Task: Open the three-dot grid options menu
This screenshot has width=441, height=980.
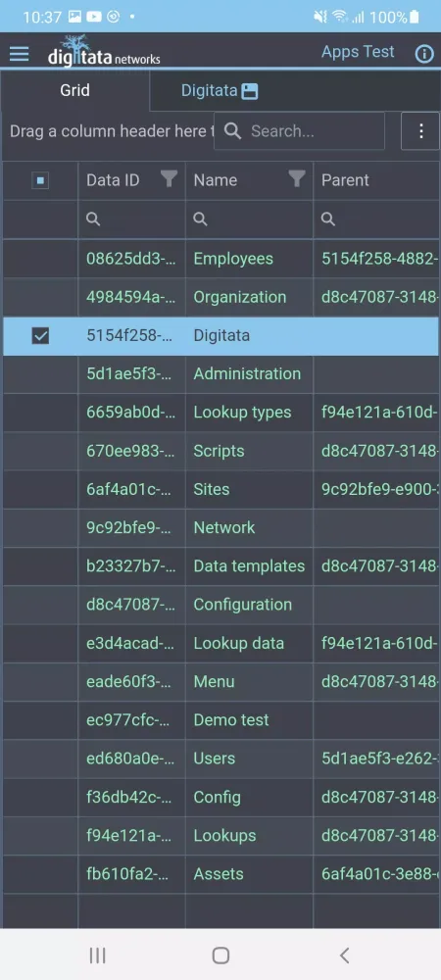Action: [x=420, y=131]
